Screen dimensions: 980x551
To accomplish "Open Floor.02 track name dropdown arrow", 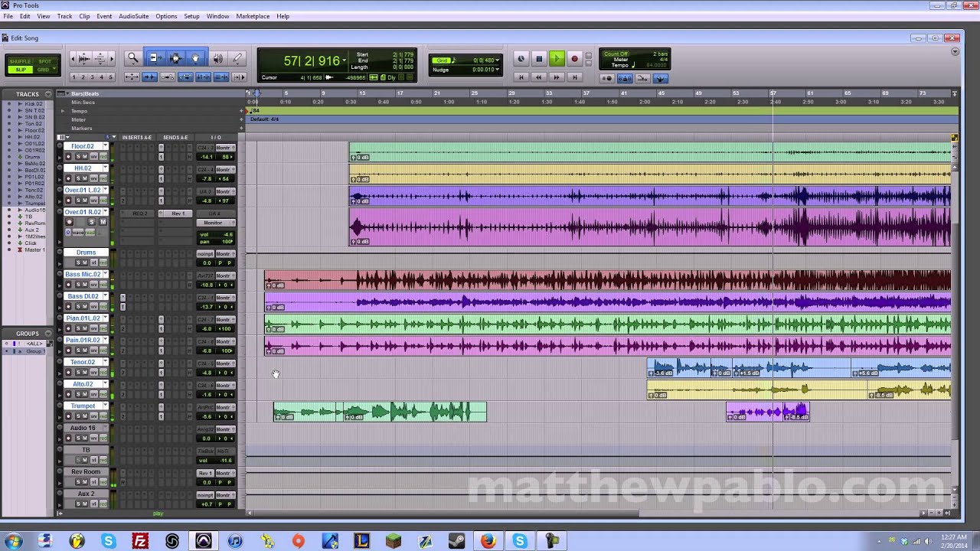I will coord(105,146).
